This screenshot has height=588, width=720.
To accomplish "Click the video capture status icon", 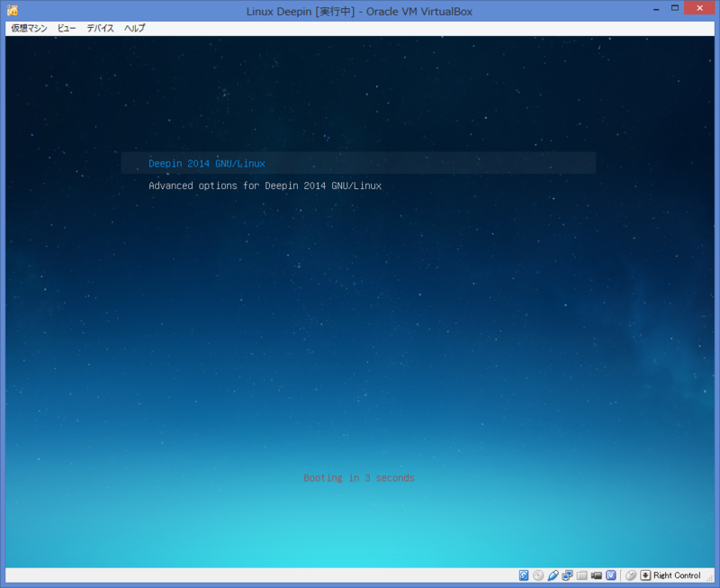I will click(x=596, y=575).
